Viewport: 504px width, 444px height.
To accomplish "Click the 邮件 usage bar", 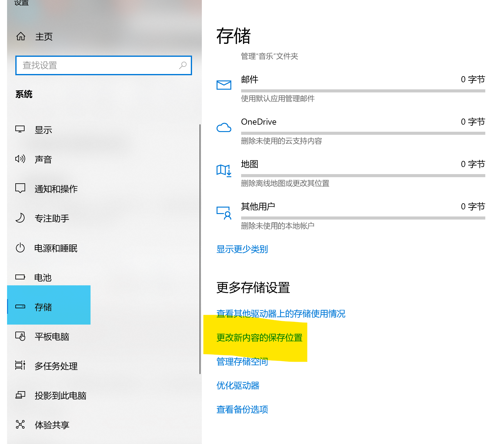I will pos(363,91).
